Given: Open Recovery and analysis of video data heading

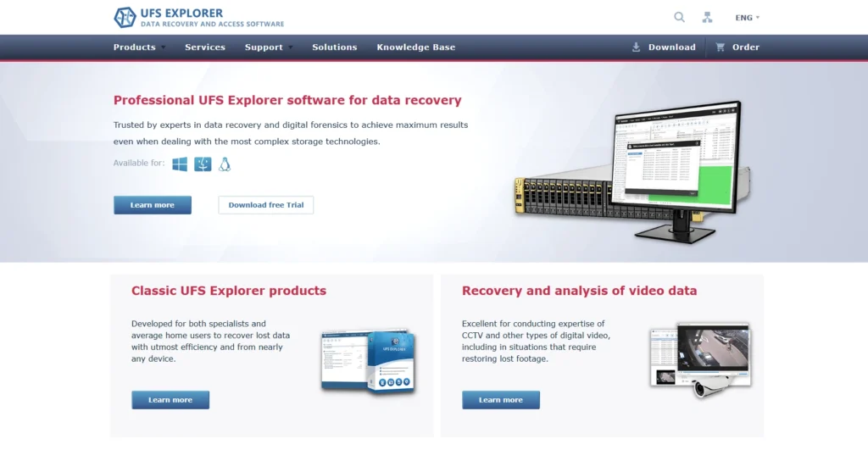Looking at the screenshot, I should (579, 291).
